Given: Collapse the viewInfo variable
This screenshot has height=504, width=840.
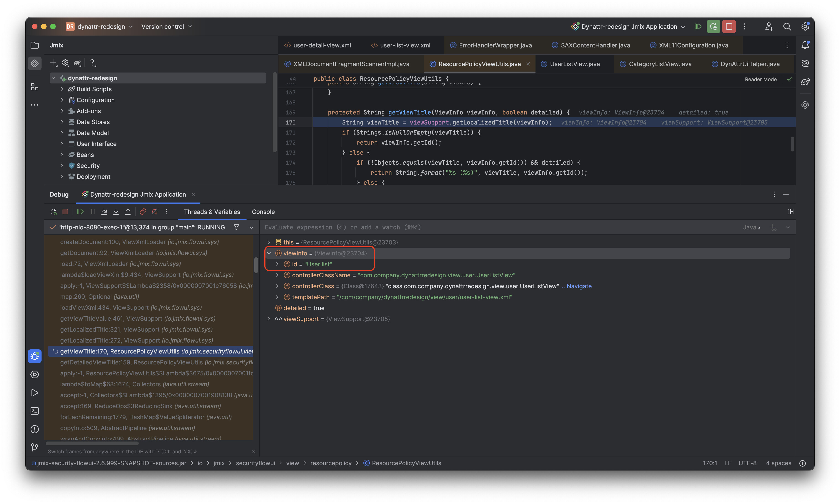Looking at the screenshot, I should [269, 253].
